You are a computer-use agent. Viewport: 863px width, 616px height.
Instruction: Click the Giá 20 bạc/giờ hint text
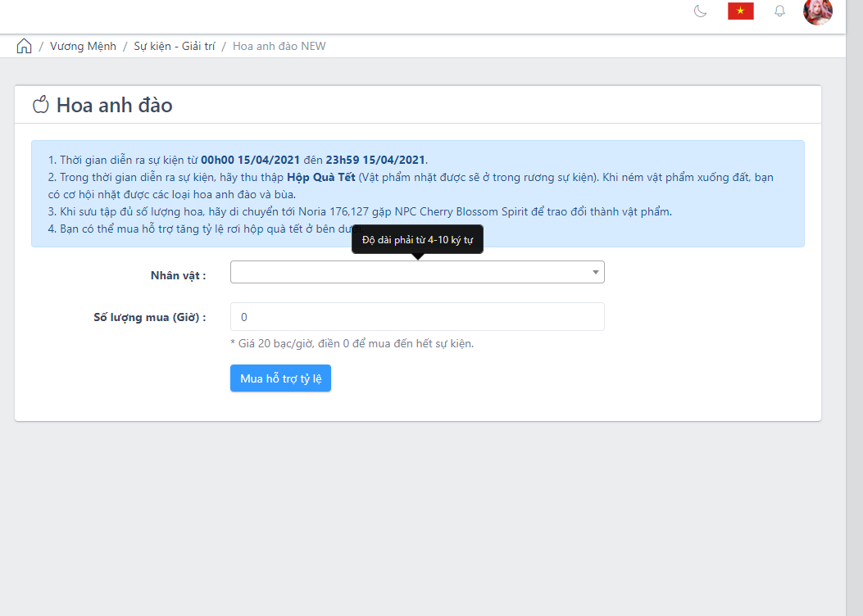pyautogui.click(x=352, y=343)
